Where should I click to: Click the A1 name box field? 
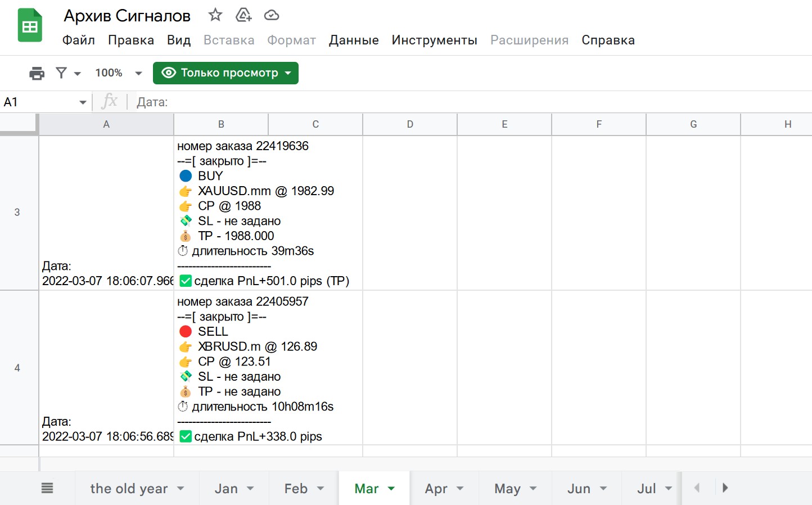(x=39, y=102)
